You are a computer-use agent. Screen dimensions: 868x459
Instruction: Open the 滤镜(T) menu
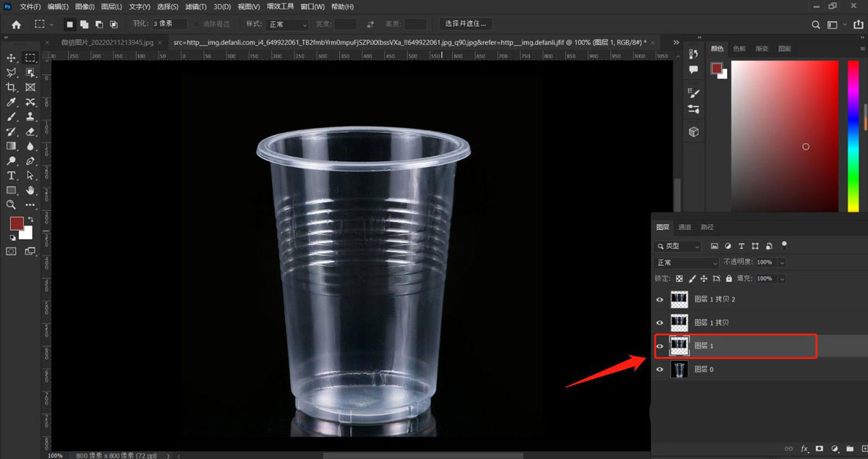(196, 7)
